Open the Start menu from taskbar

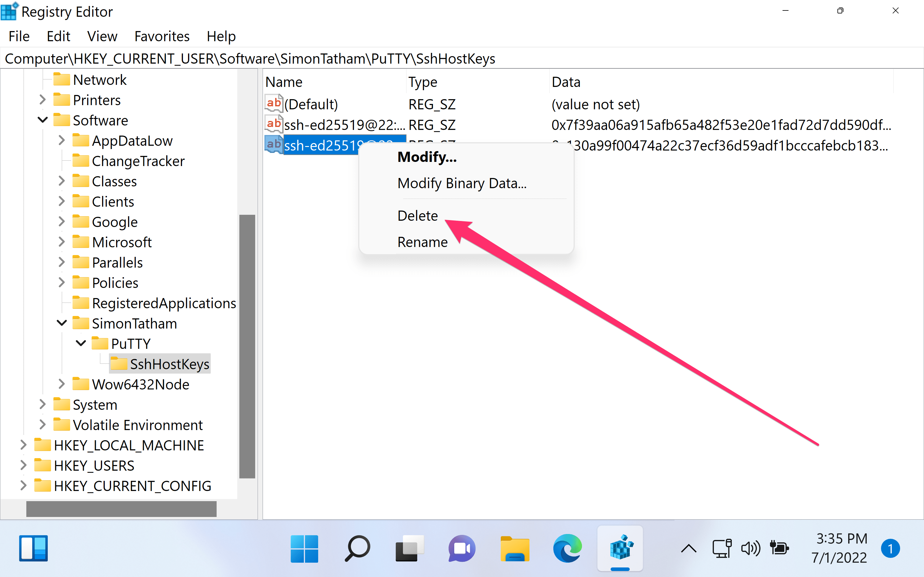[x=304, y=548]
